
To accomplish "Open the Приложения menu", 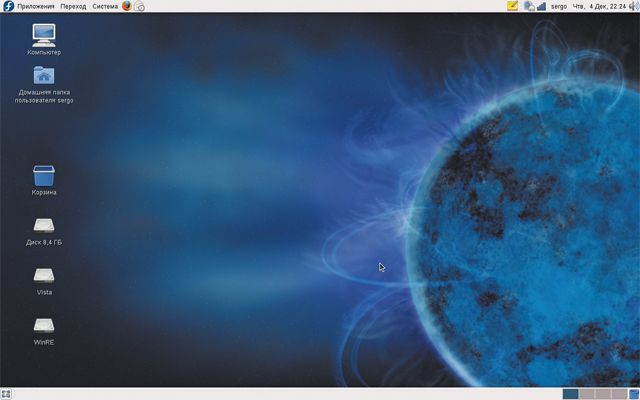I will tap(36, 7).
